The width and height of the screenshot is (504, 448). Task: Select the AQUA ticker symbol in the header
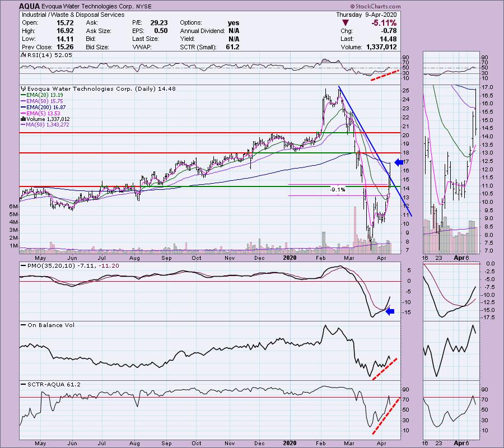[x=30, y=6]
